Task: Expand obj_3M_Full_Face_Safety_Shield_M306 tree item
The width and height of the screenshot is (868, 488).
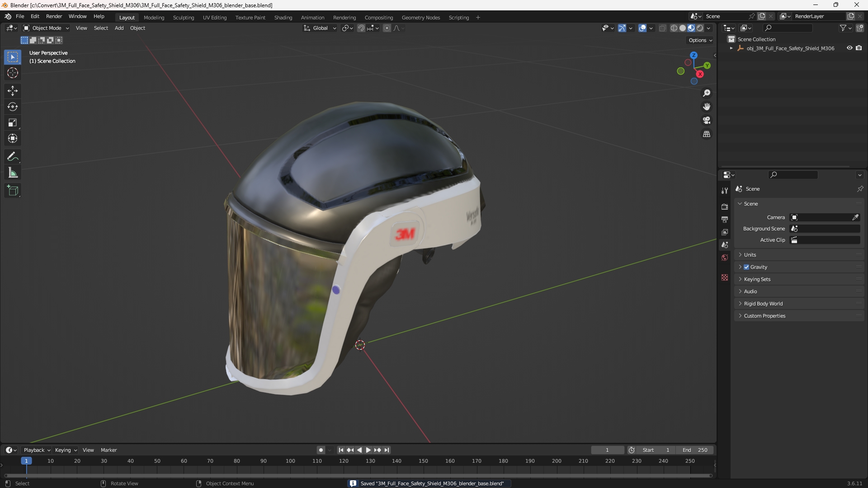Action: (x=731, y=48)
